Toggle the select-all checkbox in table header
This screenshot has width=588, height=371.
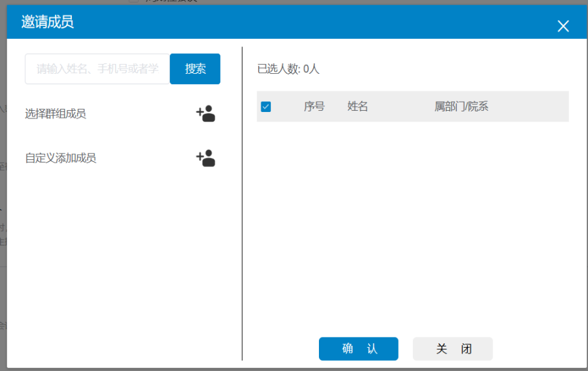[x=266, y=107]
